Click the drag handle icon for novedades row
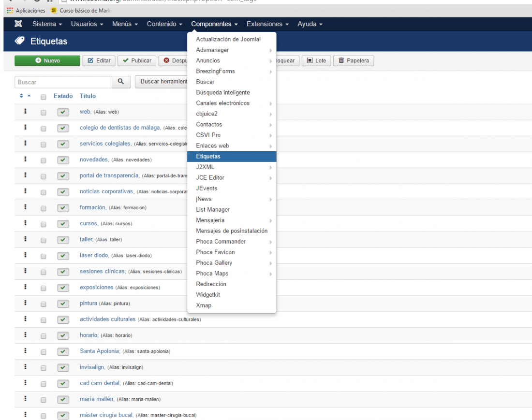Viewport: 532px width, 420px height. (26, 159)
